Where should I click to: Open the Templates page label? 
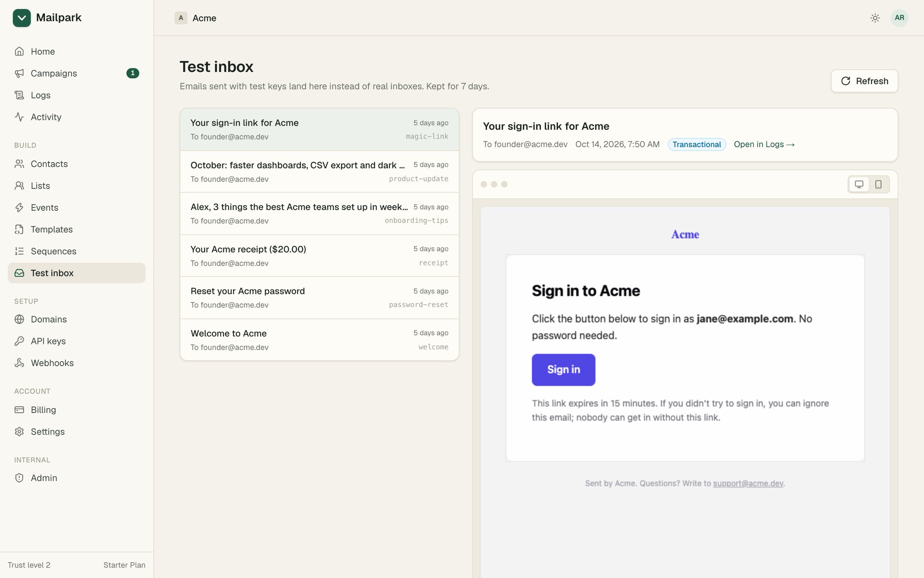[x=52, y=229]
